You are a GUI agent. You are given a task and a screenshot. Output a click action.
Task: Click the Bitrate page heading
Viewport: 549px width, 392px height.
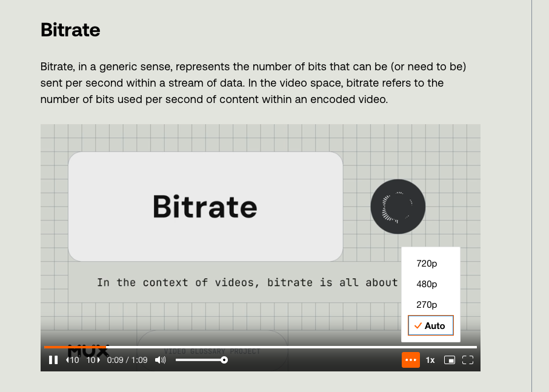click(x=70, y=30)
